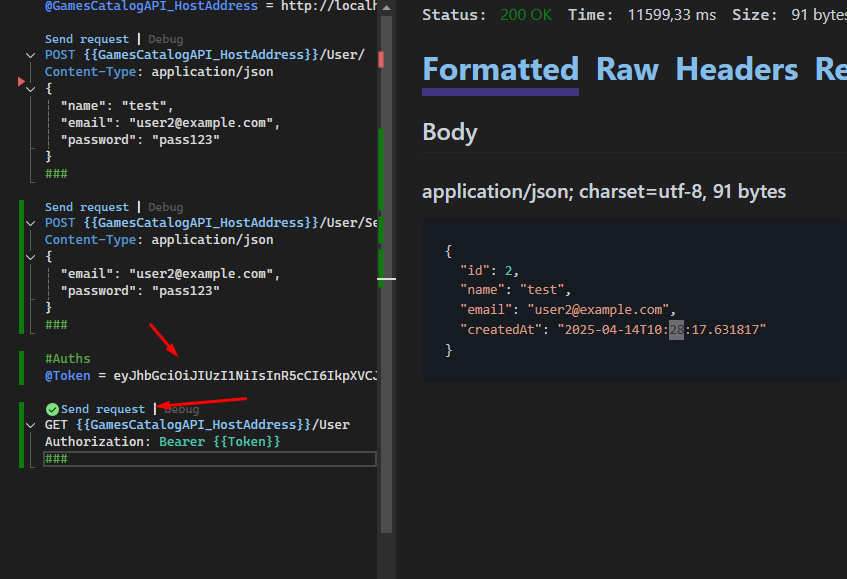Click the 11599,33 ms time value
This screenshot has height=579, width=847.
click(671, 15)
